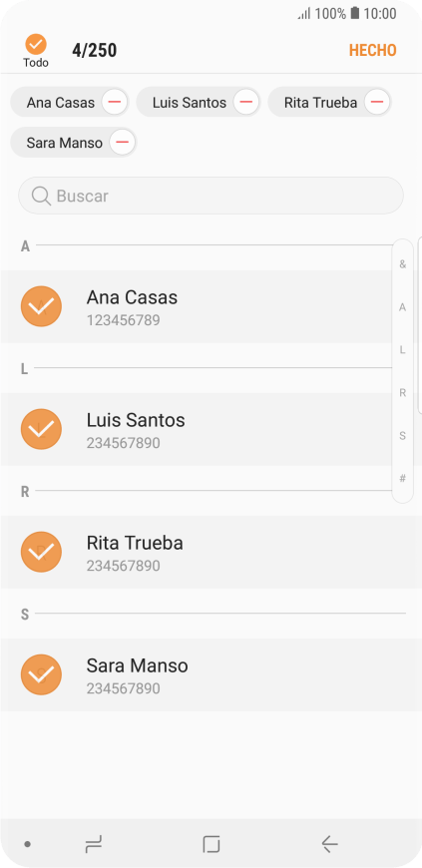Jump to letter L in index bar

(x=403, y=350)
